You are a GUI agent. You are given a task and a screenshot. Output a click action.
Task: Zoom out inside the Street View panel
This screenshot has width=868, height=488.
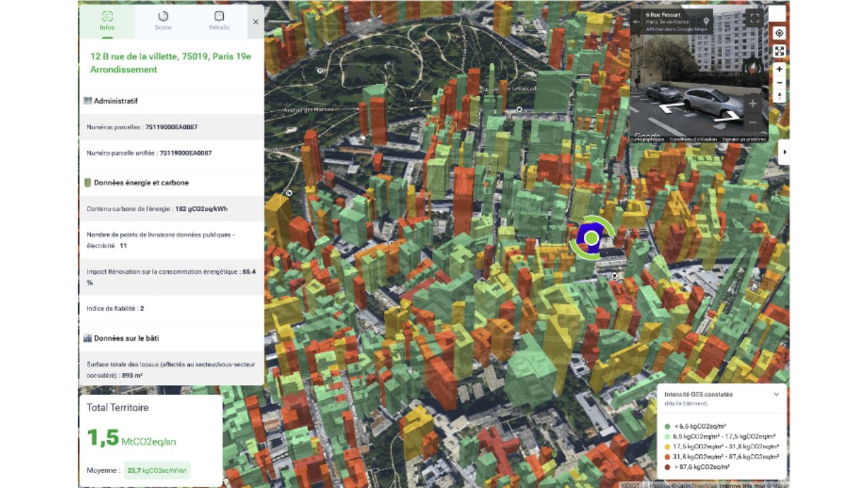point(752,122)
